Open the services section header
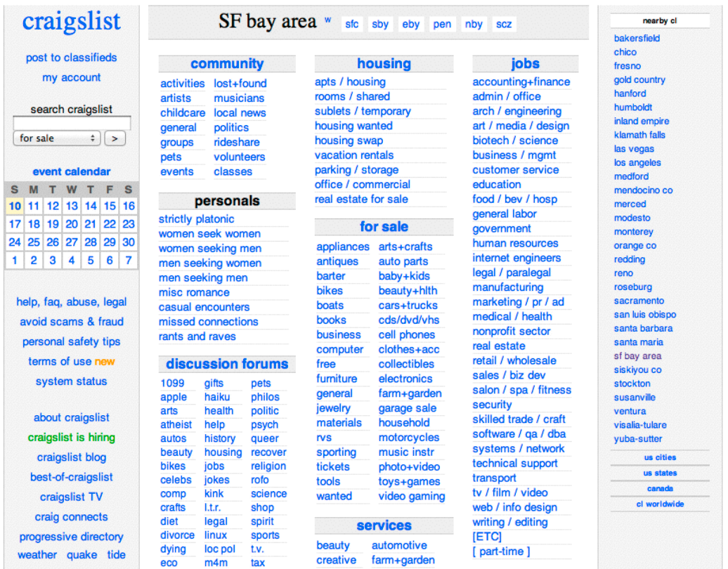Screen dimensions: 728x569 [384, 526]
